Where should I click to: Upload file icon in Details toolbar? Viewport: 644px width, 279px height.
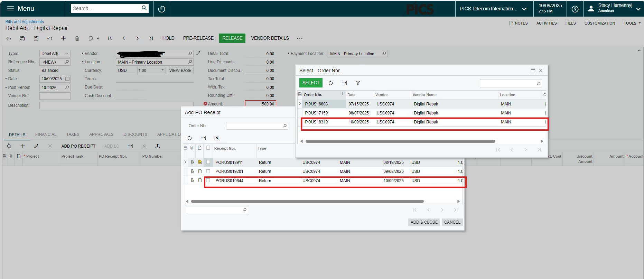pos(158,146)
